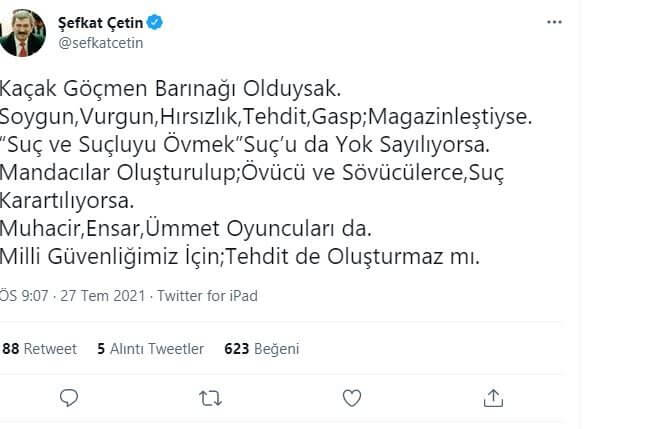
Task: Click the reply speech bubble icon
Action: [68, 399]
